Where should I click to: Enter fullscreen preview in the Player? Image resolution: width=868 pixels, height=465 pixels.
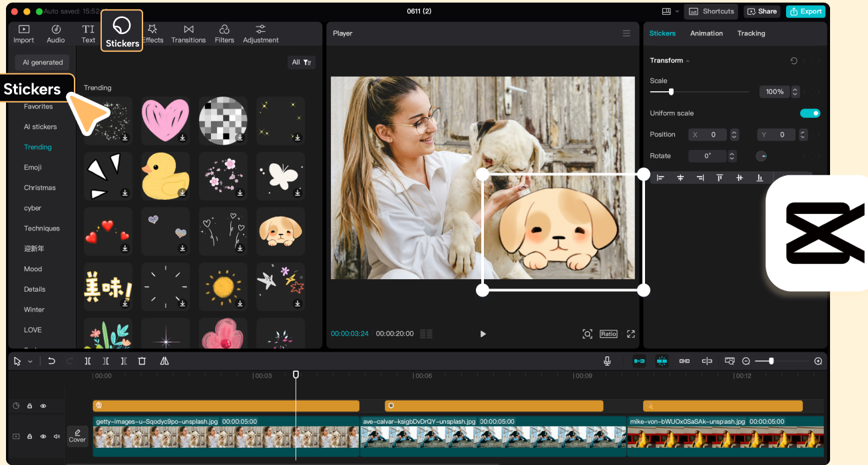tap(631, 334)
